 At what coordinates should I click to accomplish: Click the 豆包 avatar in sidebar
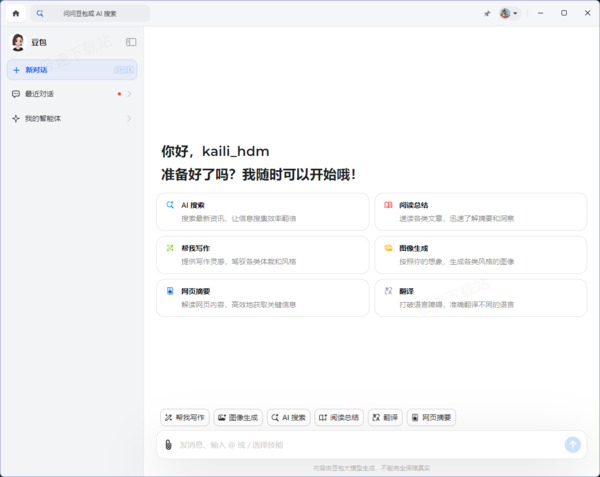pos(18,42)
